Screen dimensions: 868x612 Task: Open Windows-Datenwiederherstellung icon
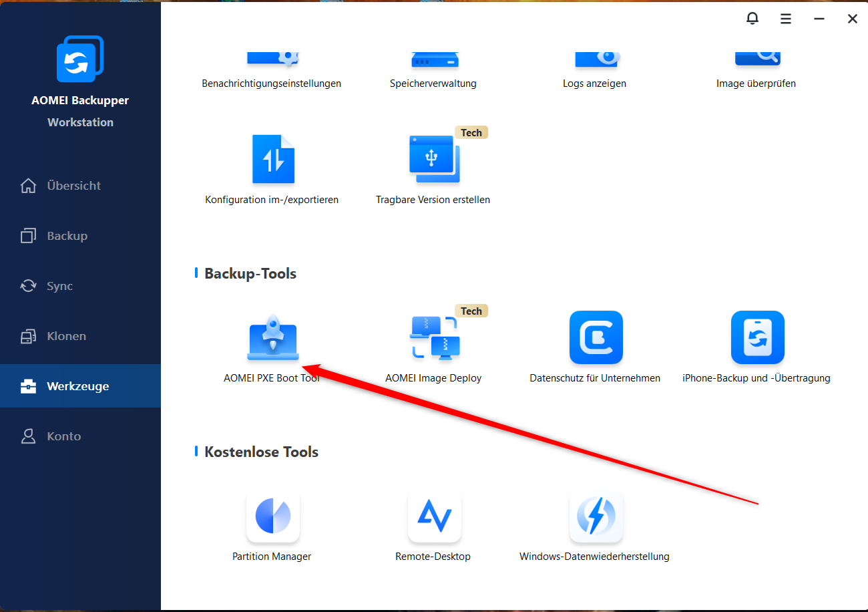click(596, 516)
